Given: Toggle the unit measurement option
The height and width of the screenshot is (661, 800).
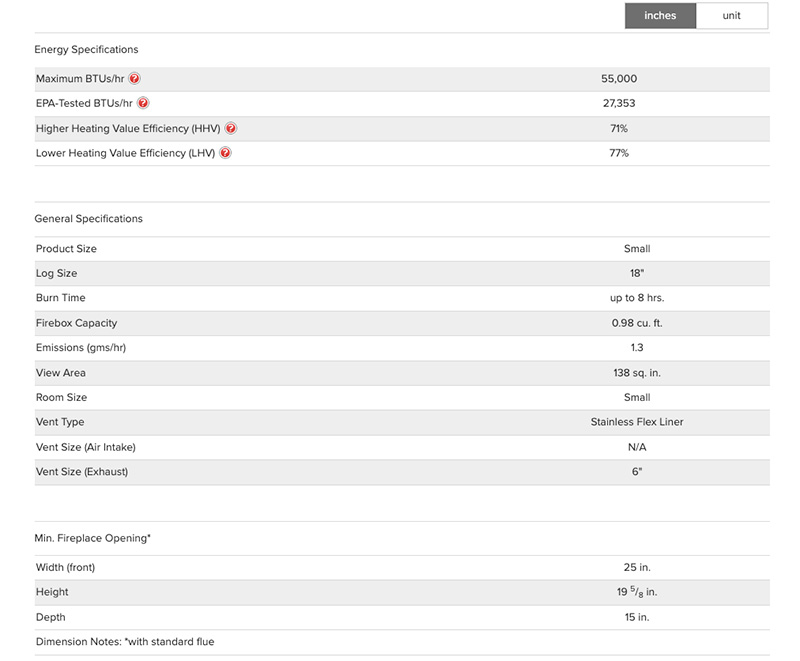Looking at the screenshot, I should click(x=732, y=16).
